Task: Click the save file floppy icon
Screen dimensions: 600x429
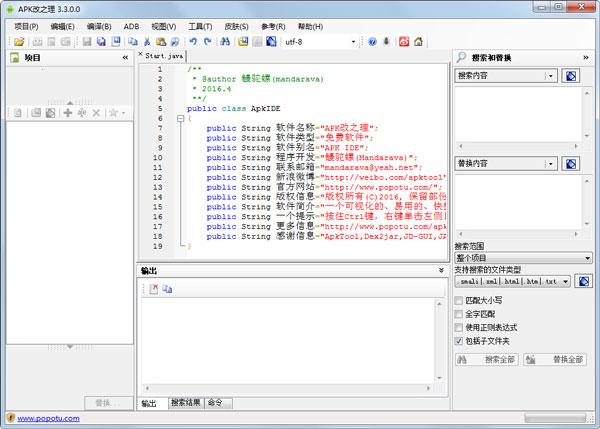Action: [87, 41]
